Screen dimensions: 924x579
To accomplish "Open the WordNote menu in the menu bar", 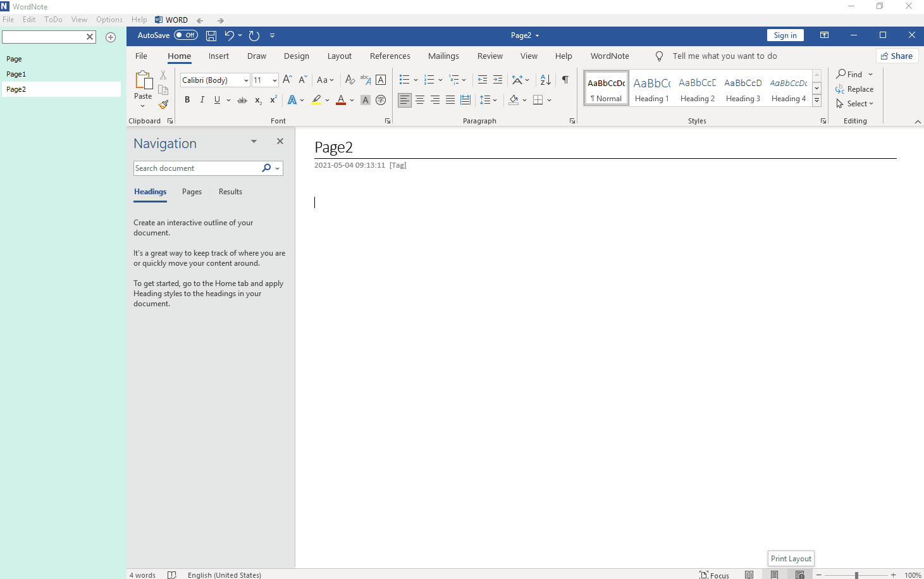I will tap(608, 56).
